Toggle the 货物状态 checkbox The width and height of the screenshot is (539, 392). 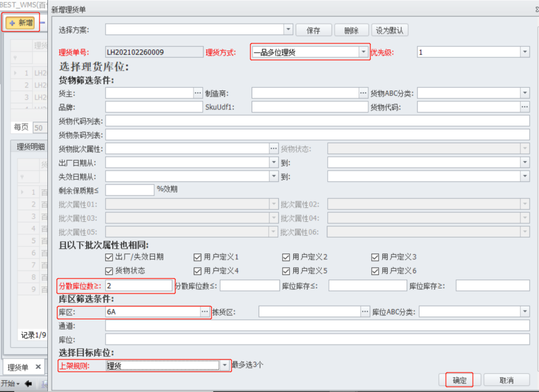(109, 271)
